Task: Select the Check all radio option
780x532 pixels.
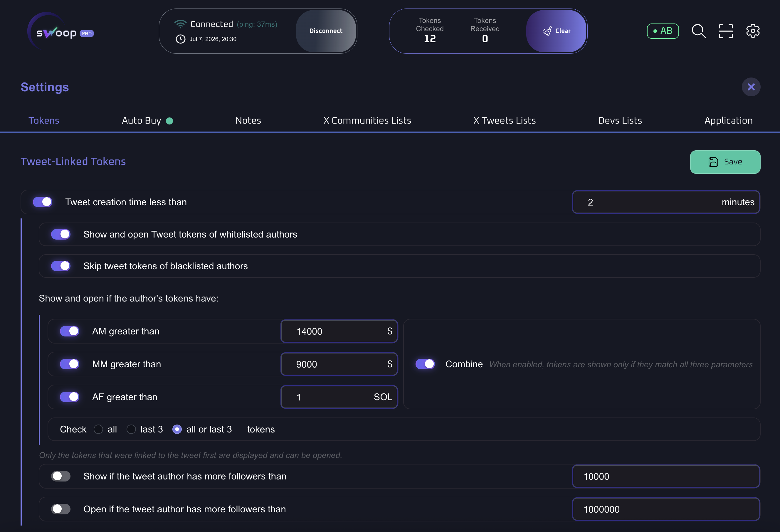Action: (98, 429)
